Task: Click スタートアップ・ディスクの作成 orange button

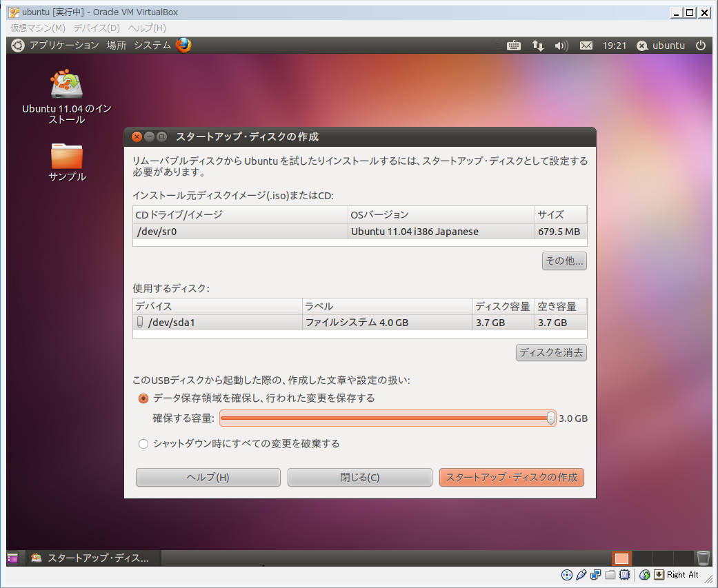Action: click(x=512, y=477)
